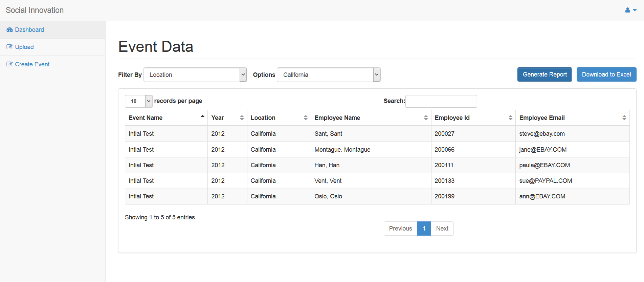Sort table by Location arrows
This screenshot has width=644, height=282.
(x=306, y=118)
